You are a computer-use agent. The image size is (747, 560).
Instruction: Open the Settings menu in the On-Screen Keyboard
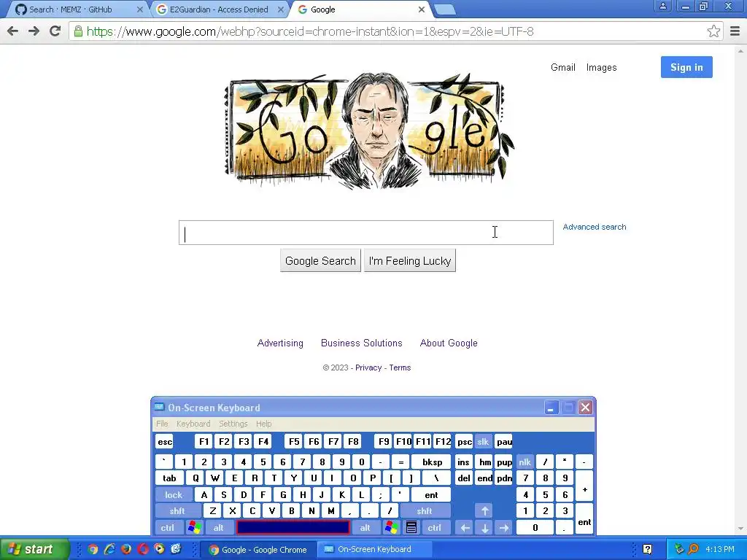point(233,424)
